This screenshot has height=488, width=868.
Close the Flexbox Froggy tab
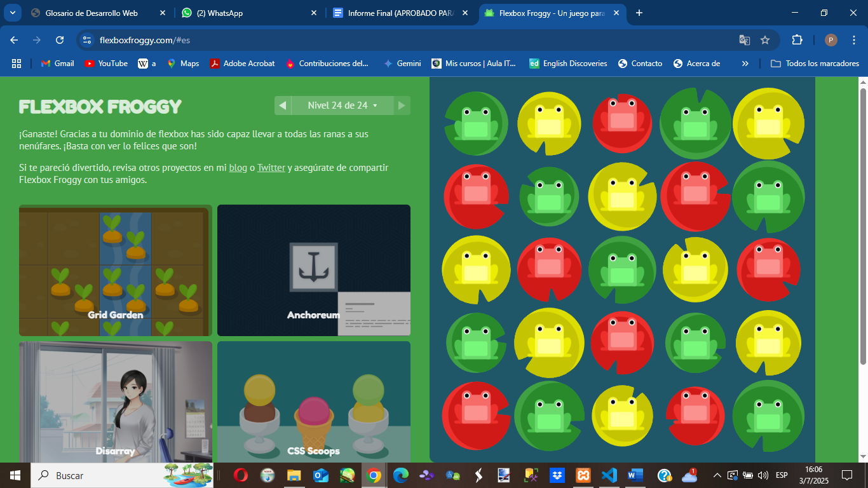616,13
